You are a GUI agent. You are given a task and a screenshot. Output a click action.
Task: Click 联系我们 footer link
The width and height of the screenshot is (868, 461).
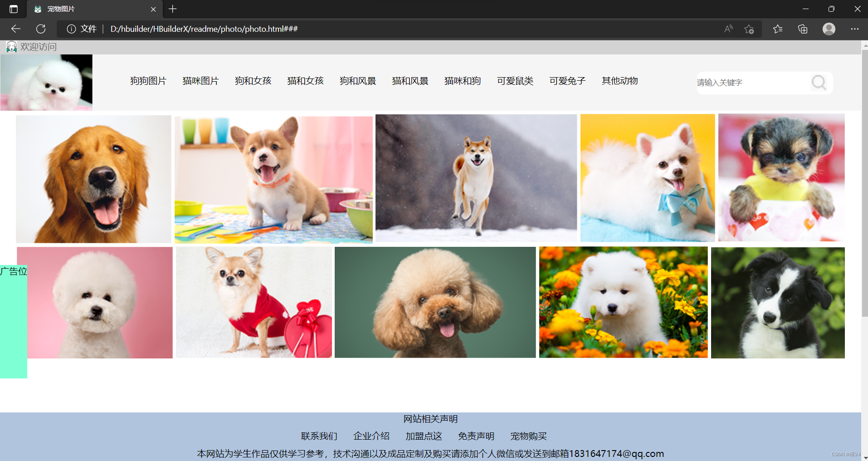click(x=319, y=436)
